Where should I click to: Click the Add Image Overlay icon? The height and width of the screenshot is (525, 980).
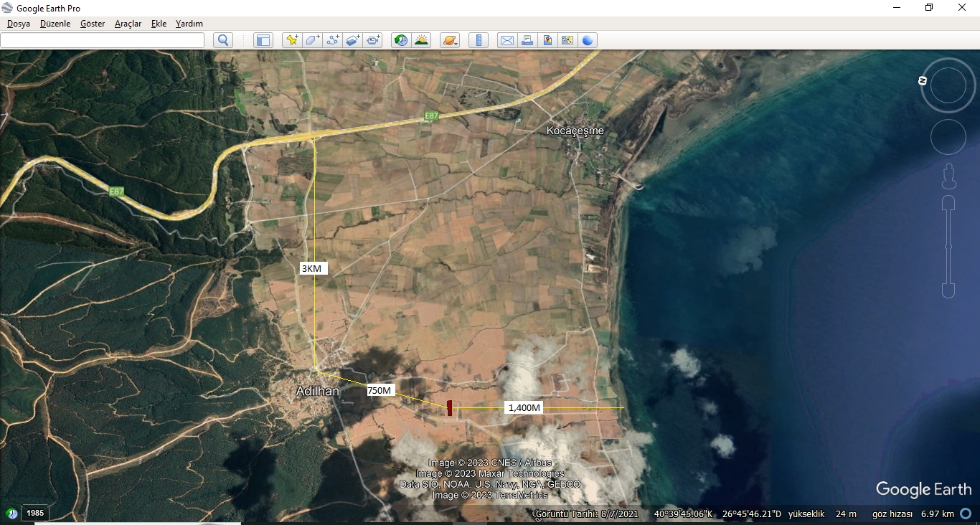(x=352, y=40)
